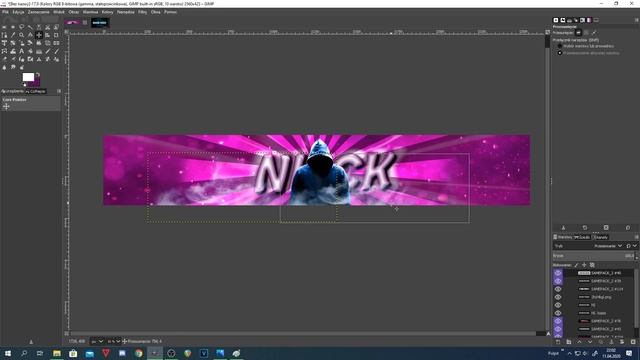Screen dimensions: 640x360
Task: Reset tool options to defaults
Action: point(628,228)
